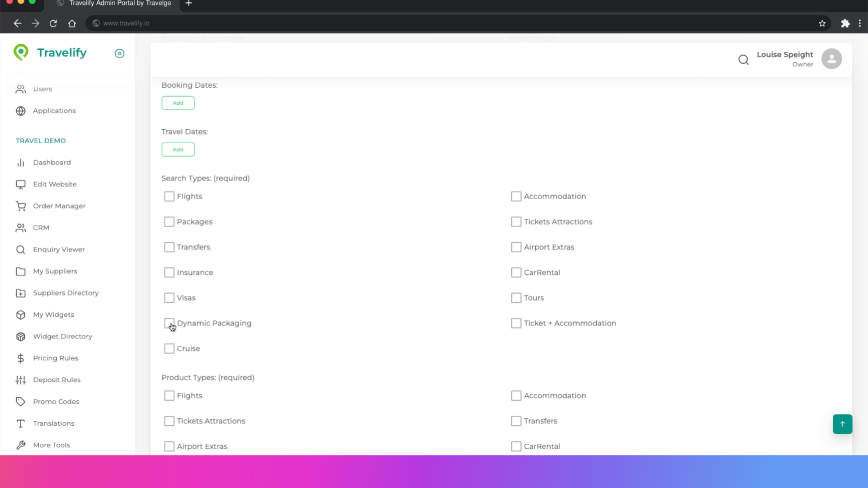
Task: Reload the page in browser
Action: [53, 23]
